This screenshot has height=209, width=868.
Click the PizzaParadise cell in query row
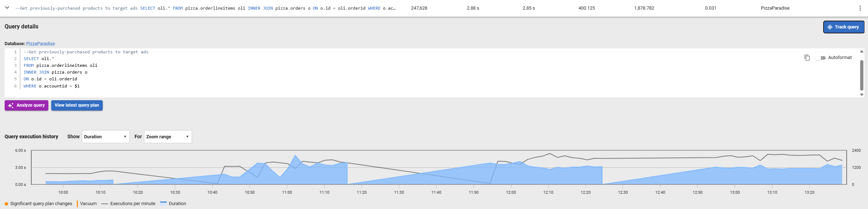coord(775,8)
